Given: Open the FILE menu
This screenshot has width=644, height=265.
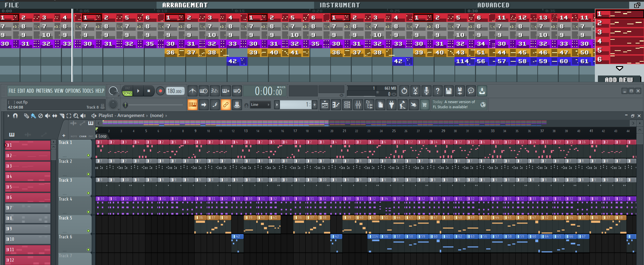Looking at the screenshot, I should click(x=12, y=91).
